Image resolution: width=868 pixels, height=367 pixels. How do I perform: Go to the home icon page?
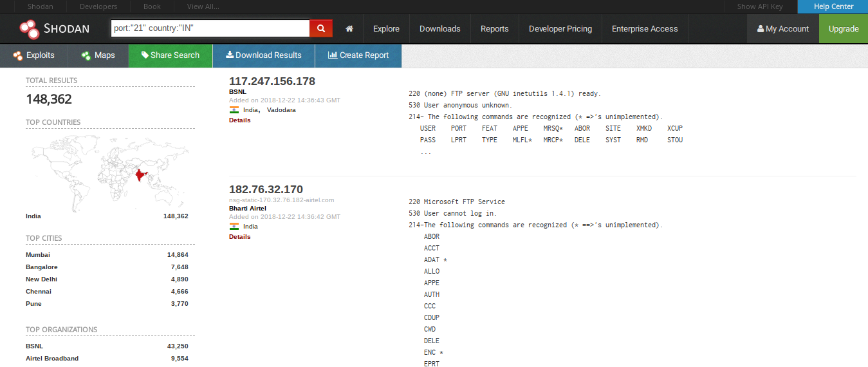pos(349,28)
